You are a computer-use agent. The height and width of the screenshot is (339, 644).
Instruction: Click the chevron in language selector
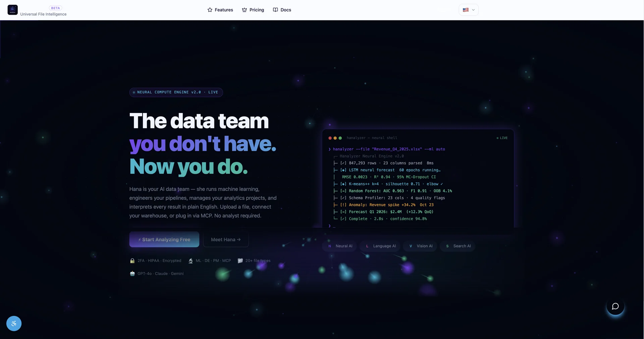473,10
